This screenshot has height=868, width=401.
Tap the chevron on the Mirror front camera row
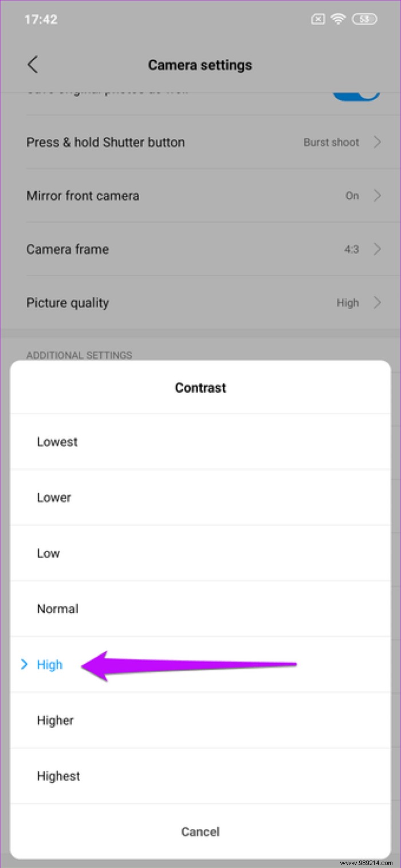point(377,195)
